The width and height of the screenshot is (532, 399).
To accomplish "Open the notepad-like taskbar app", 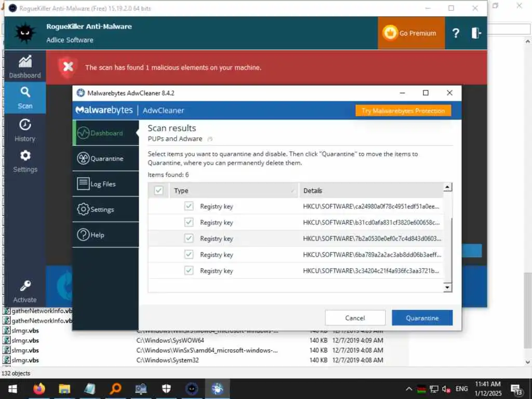I will [x=90, y=389].
